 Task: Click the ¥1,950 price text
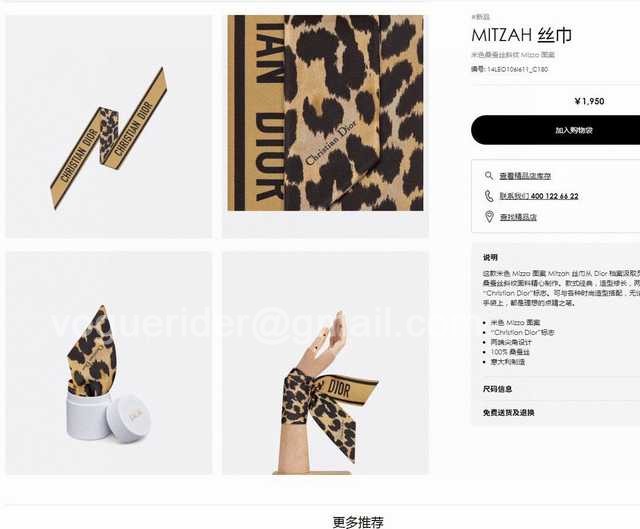589,101
